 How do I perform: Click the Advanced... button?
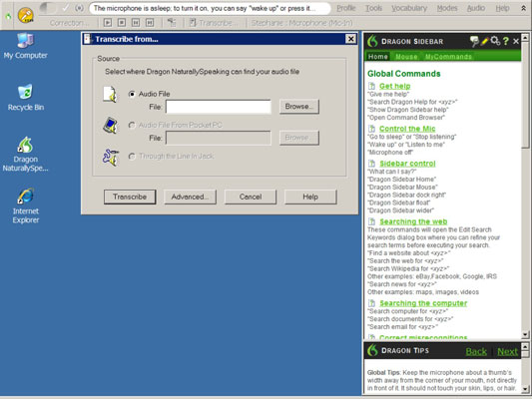190,197
